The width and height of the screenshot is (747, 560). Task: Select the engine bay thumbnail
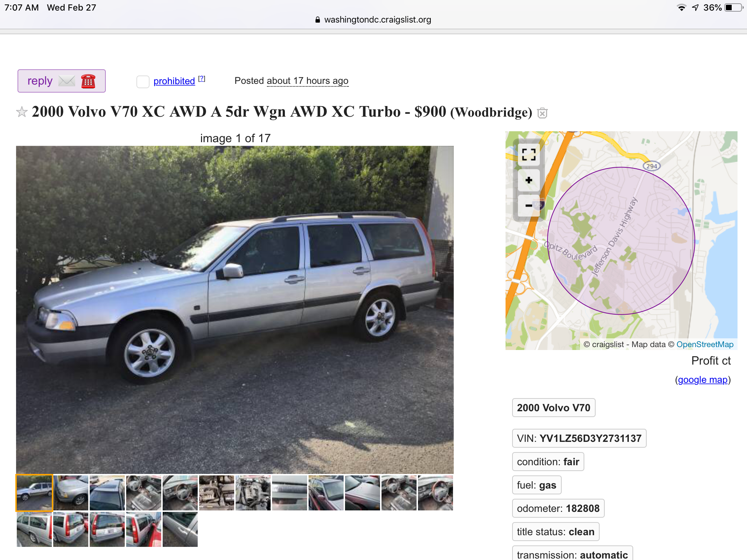(217, 493)
